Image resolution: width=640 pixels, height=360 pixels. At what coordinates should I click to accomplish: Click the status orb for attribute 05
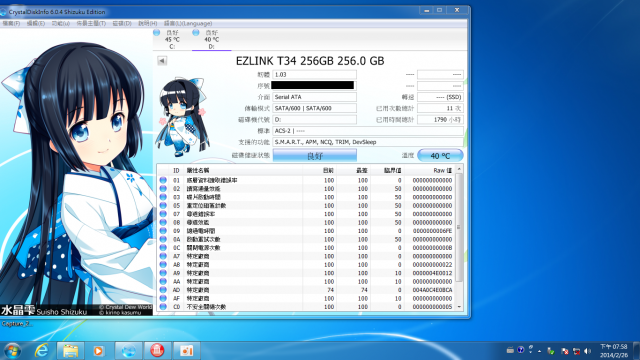coord(163,205)
